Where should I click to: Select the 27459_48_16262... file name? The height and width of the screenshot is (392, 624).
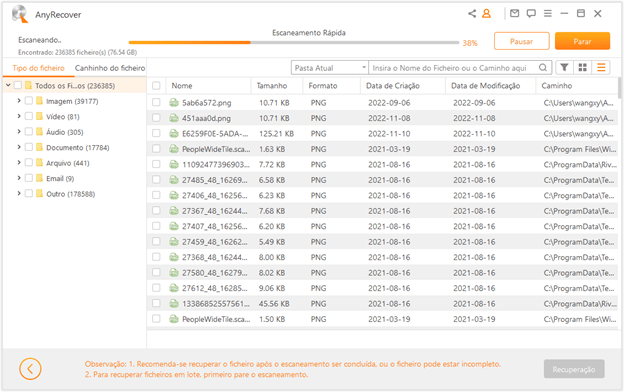coord(214,242)
